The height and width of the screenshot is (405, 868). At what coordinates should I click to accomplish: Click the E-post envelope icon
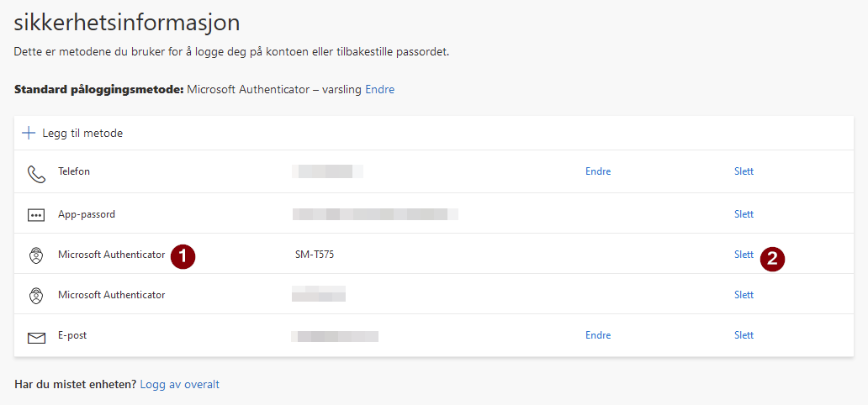click(x=35, y=337)
